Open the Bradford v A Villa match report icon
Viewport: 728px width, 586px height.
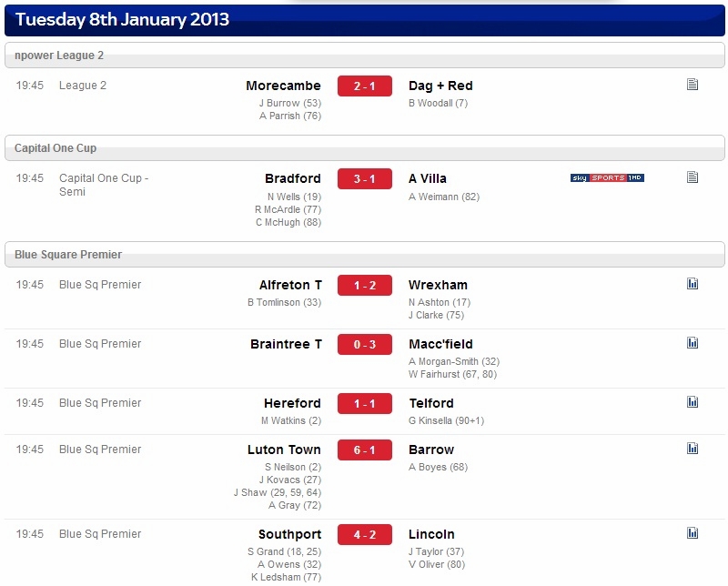[x=693, y=177]
